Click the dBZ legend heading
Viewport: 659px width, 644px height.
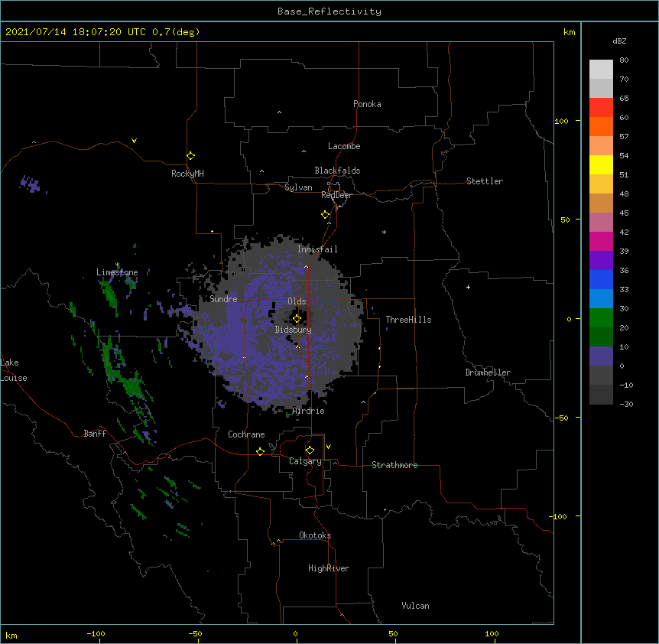point(619,41)
